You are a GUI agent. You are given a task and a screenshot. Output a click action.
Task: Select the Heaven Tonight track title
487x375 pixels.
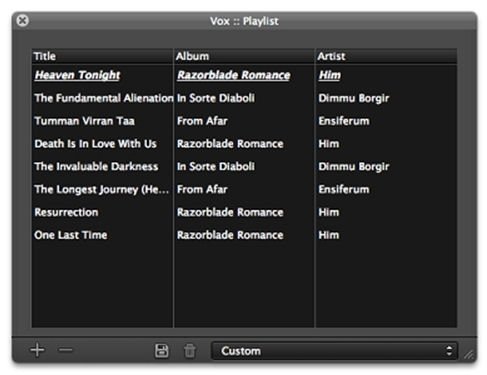click(77, 75)
